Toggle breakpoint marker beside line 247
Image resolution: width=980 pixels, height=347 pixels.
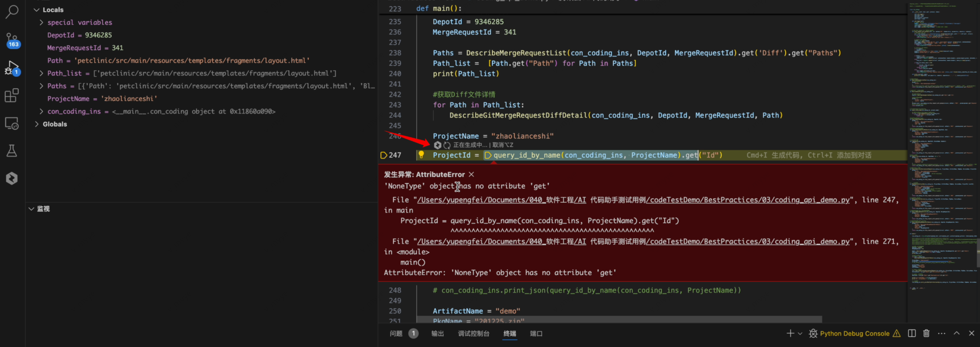click(x=383, y=155)
